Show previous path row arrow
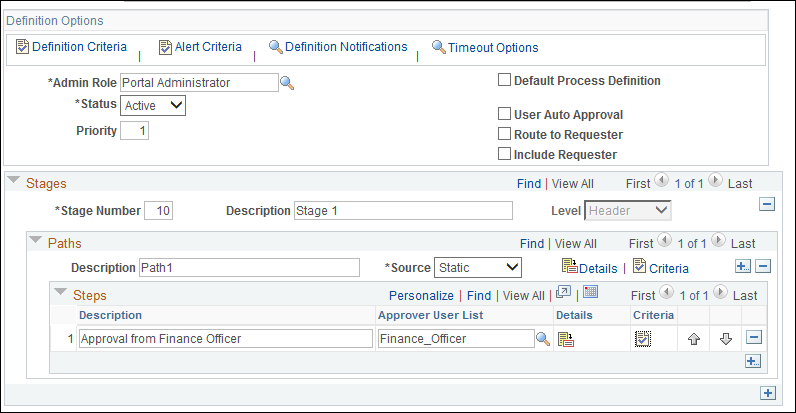 (x=665, y=240)
